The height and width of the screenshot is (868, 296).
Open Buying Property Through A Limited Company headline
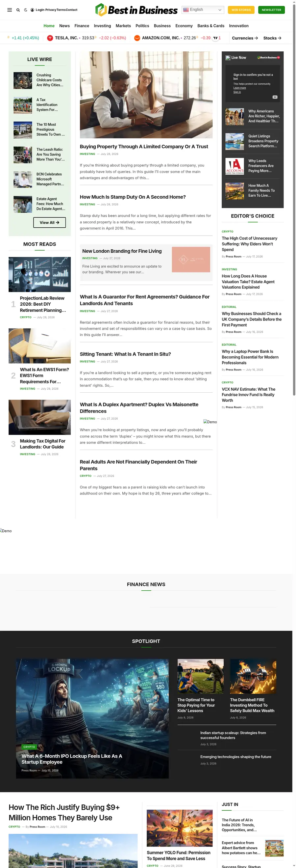[x=144, y=147]
